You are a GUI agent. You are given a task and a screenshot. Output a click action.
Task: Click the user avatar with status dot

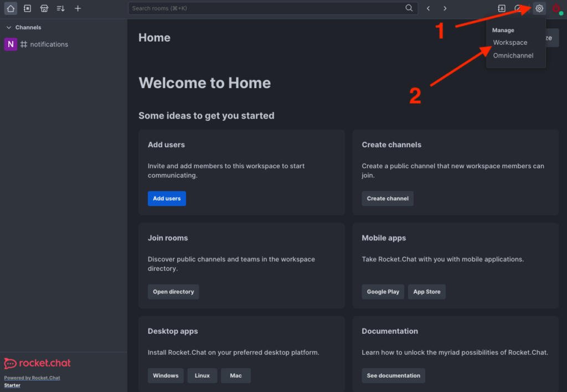pos(556,8)
